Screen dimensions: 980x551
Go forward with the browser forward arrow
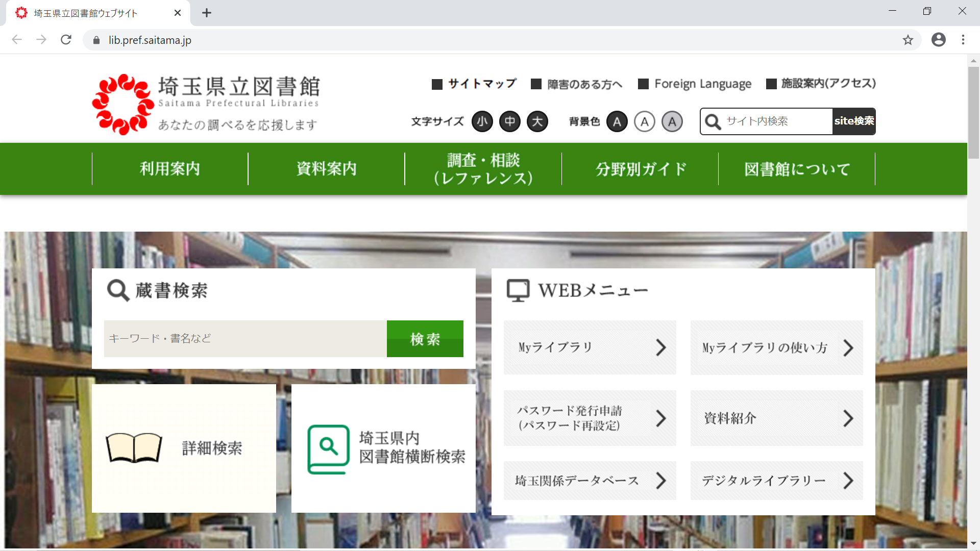41,40
